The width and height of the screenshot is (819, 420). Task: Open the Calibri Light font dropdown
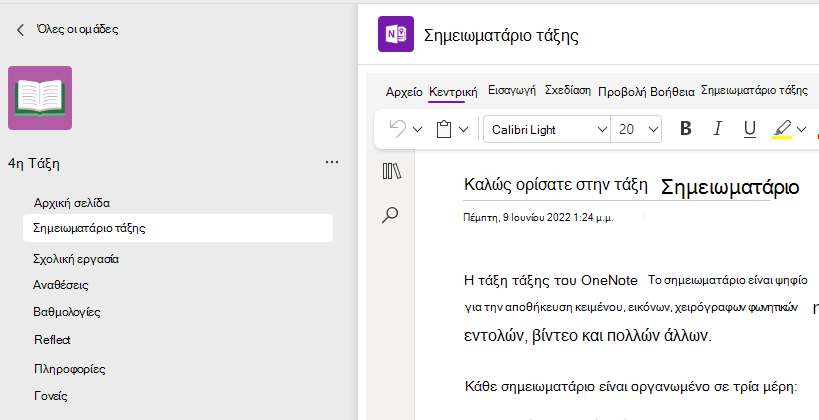[547, 129]
